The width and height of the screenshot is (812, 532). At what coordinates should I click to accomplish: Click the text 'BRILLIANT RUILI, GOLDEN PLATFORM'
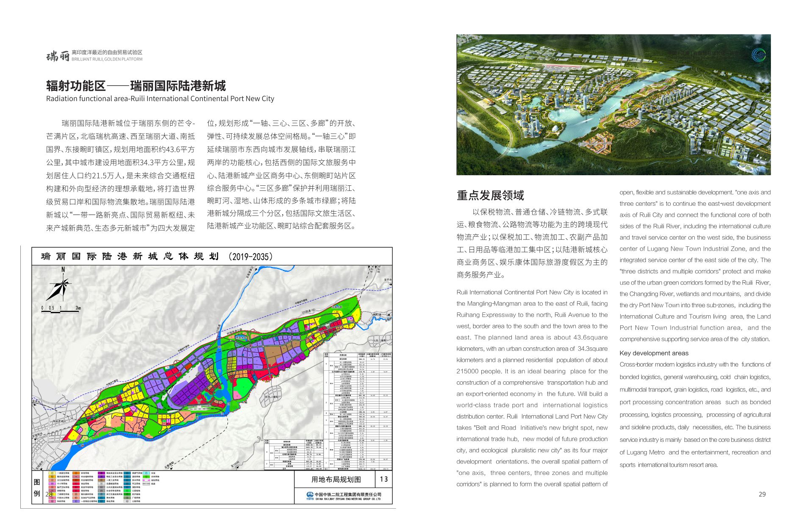[107, 59]
